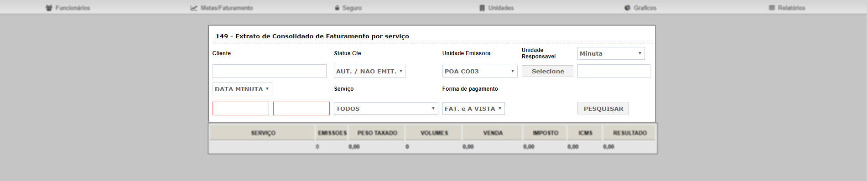Screen dimensions: 868x181
Task: Open the Seguro menu
Action: pyautogui.click(x=348, y=8)
